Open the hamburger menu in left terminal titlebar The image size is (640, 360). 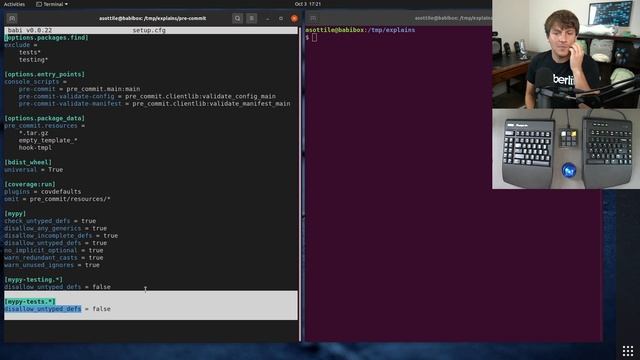252,18
